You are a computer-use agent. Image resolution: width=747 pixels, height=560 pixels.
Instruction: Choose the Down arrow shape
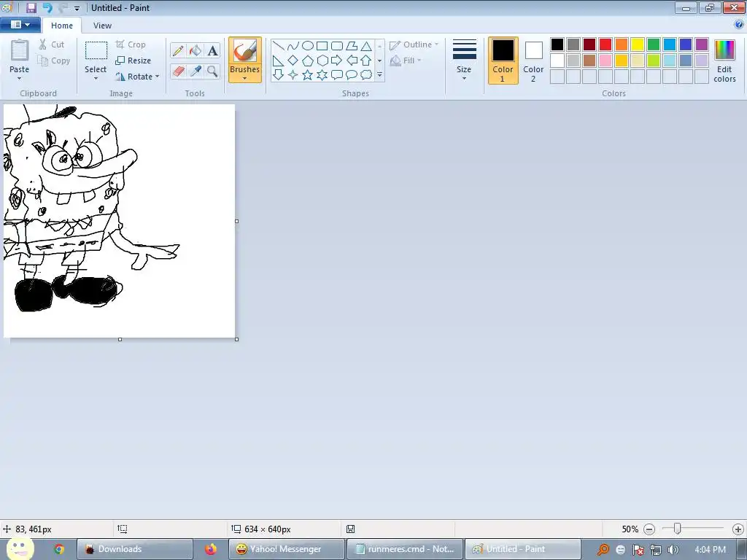point(279,75)
